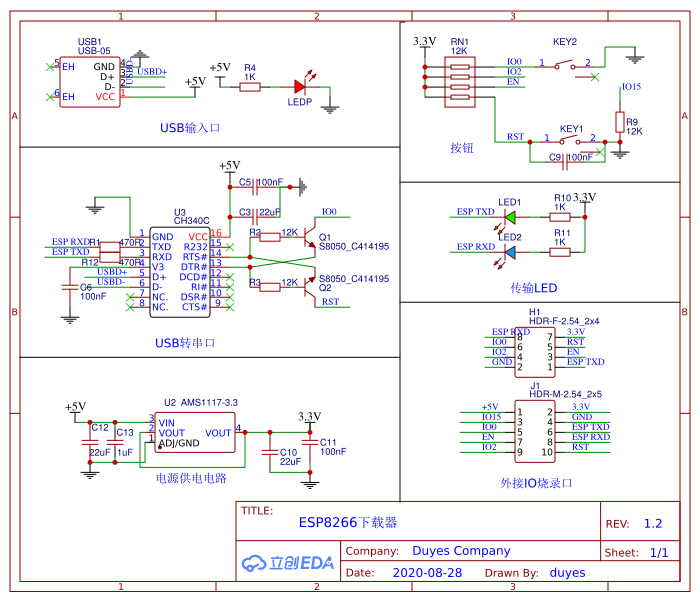Click the 传输LED section label
Screen dimensions: 700x602
pyautogui.click(x=533, y=288)
